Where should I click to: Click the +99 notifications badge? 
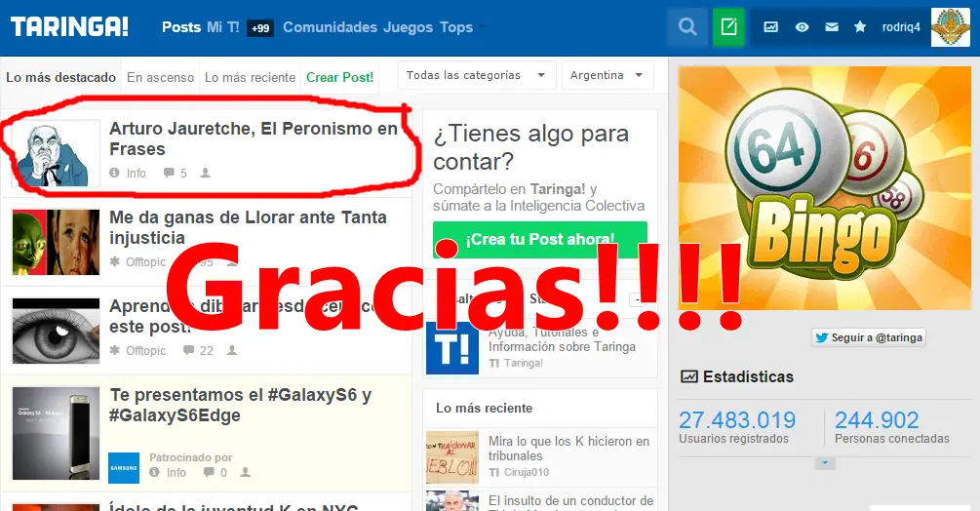click(x=260, y=27)
